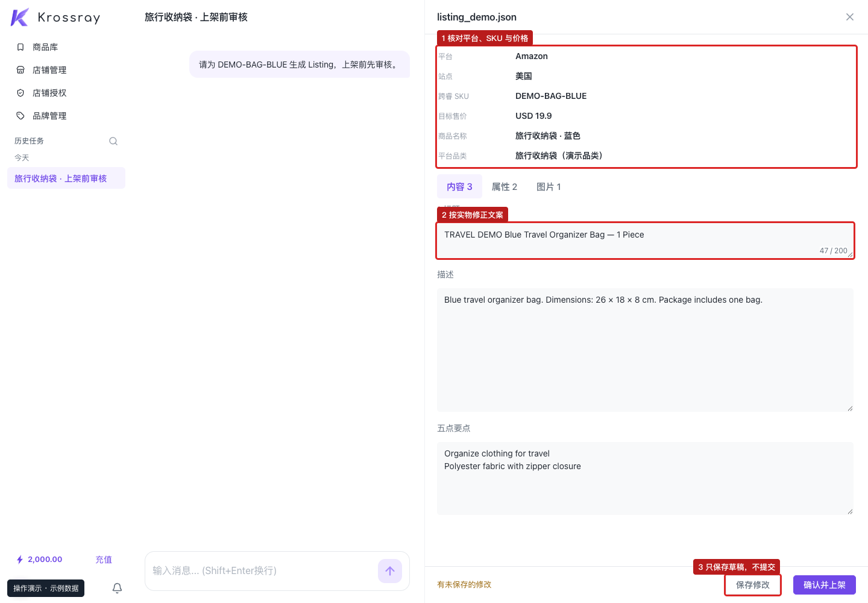868x603 pixels.
Task: Click the 平台品类 value 旅行收纳袋（演示品类）
Action: (559, 156)
